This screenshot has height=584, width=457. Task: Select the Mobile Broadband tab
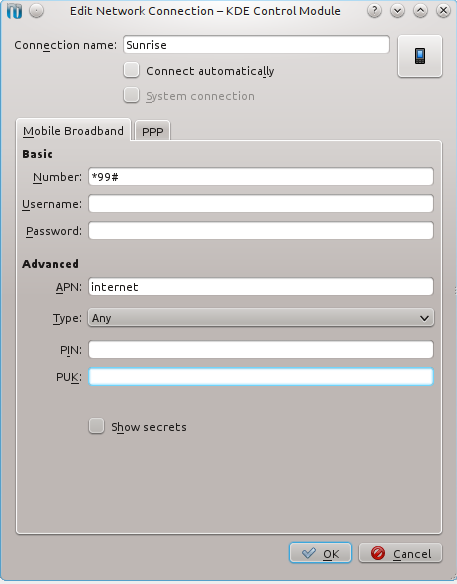73,130
